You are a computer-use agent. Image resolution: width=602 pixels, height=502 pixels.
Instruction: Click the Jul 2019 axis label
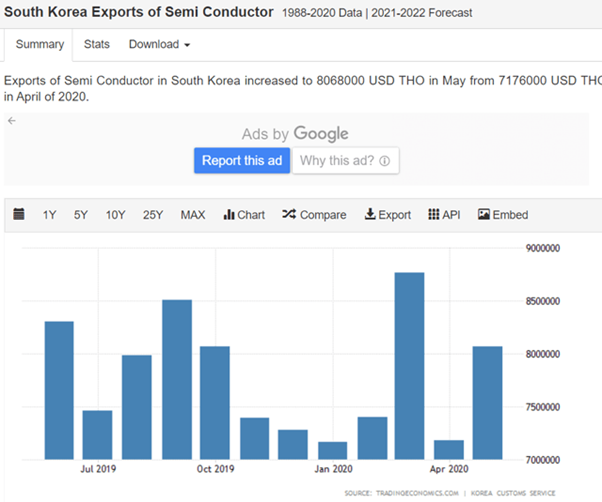click(x=98, y=469)
